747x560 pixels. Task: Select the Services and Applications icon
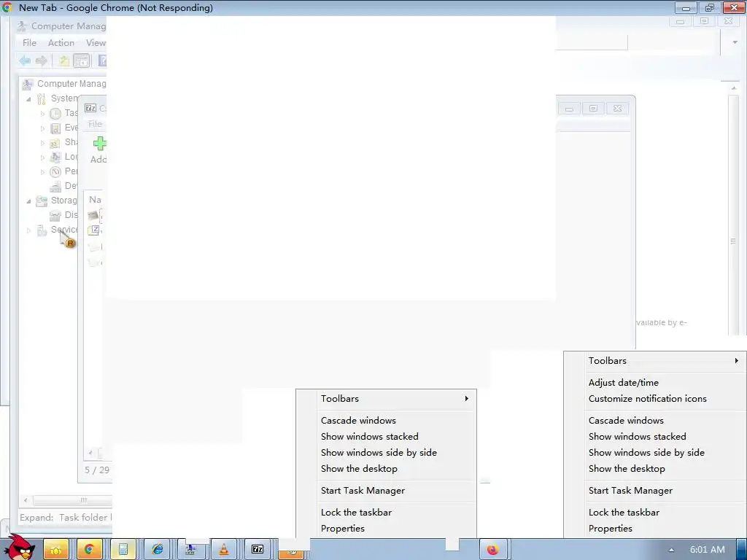pyautogui.click(x=42, y=230)
